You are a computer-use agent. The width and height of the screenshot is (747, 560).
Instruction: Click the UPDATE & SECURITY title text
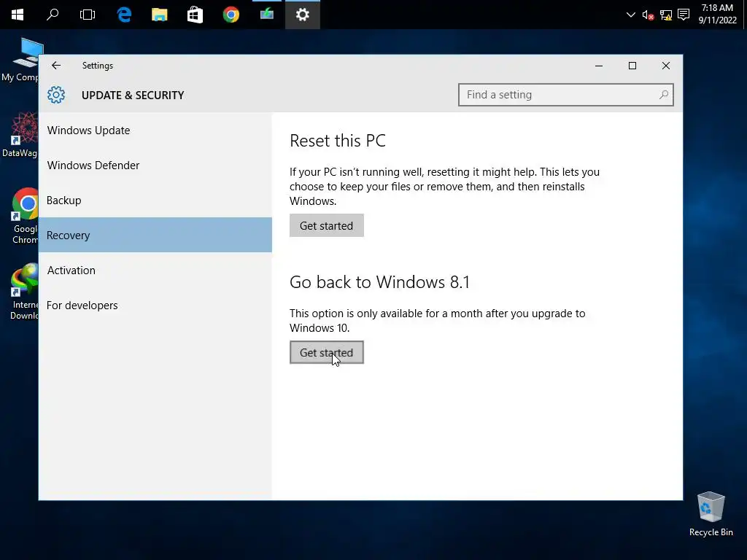pyautogui.click(x=133, y=96)
